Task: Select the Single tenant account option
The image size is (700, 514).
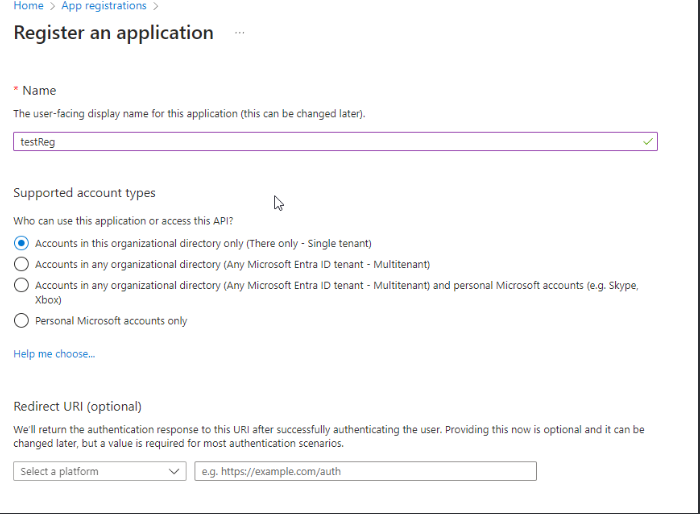Action: 21,243
